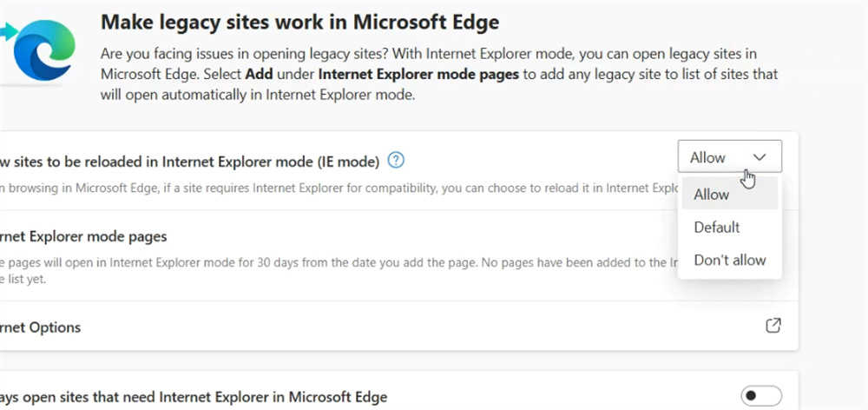
Task: Click the teal arrow beside the Edge logo
Action: coord(10,32)
